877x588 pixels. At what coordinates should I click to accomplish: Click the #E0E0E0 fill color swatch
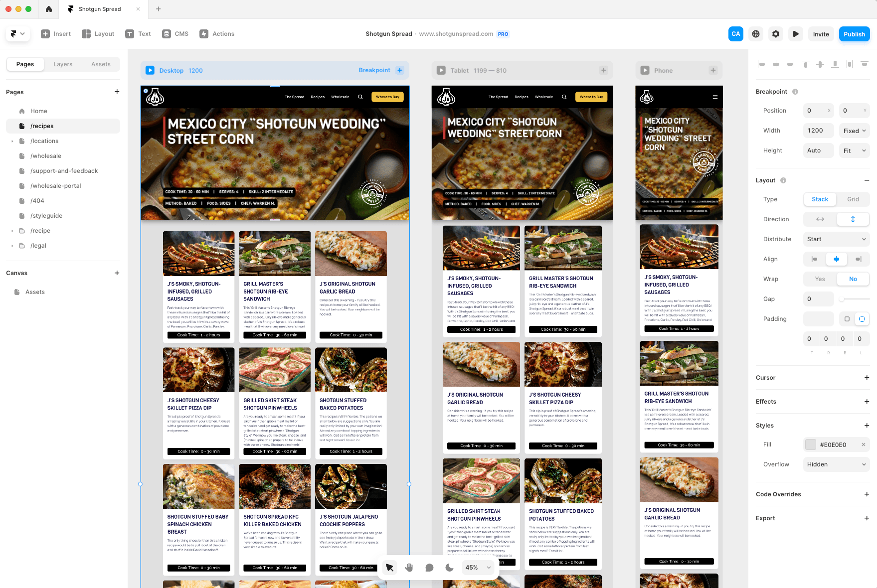coord(811,444)
